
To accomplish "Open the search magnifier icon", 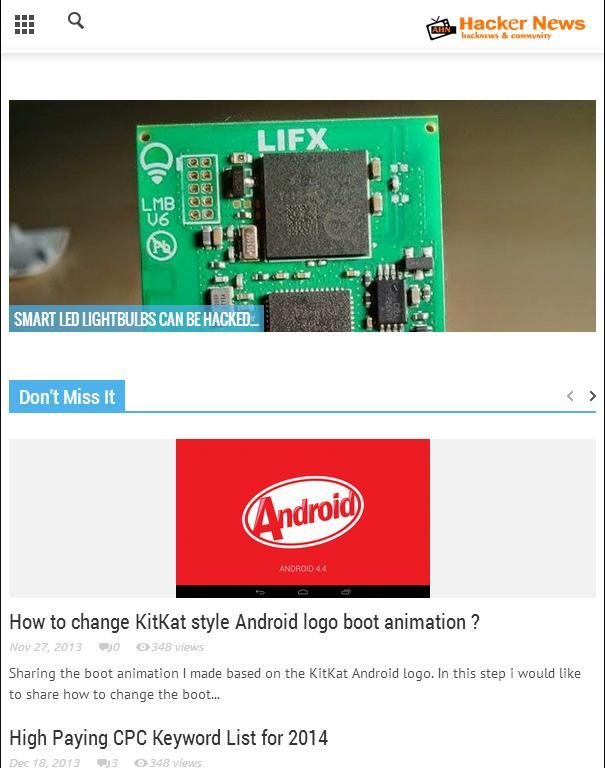I will click(76, 21).
